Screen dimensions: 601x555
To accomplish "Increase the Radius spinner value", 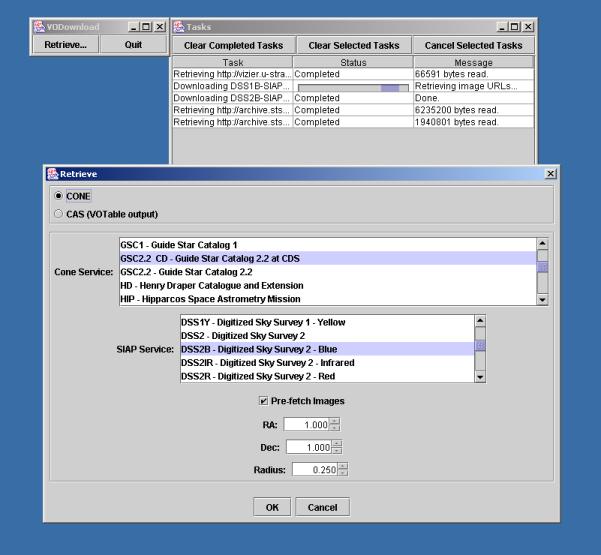I will [343, 464].
